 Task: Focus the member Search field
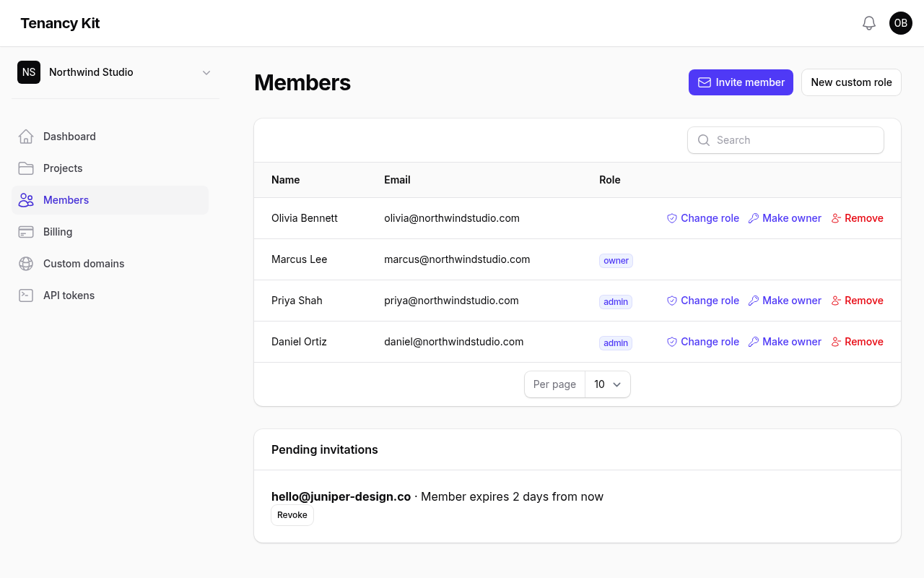click(785, 140)
